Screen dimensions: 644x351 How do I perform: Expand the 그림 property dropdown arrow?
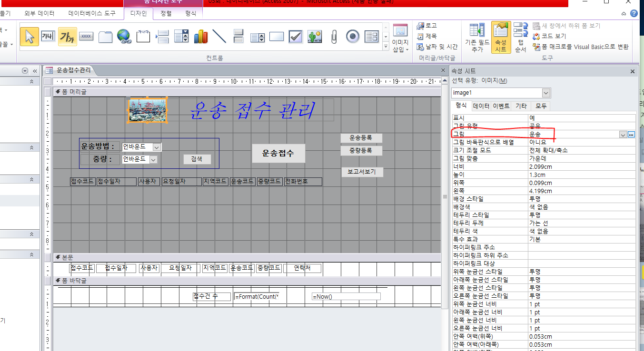[x=623, y=135]
